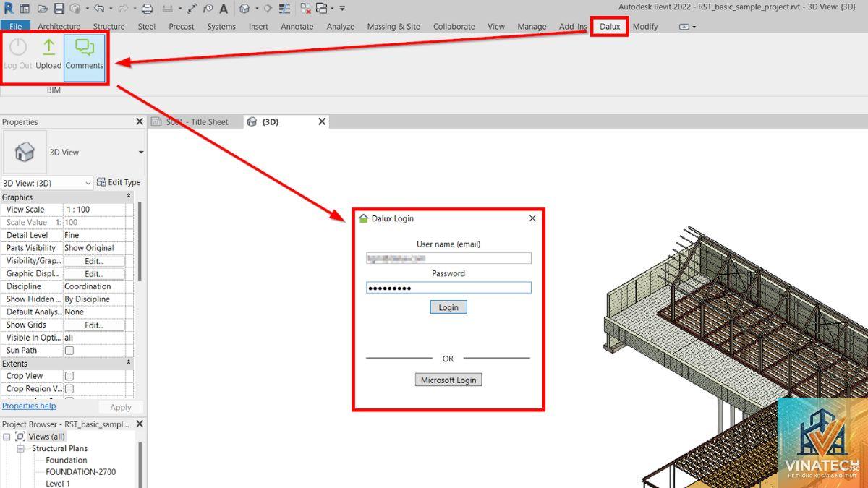This screenshot has height=488, width=868.
Task: Switch to the Collaborate ribbon tab
Action: pos(456,26)
